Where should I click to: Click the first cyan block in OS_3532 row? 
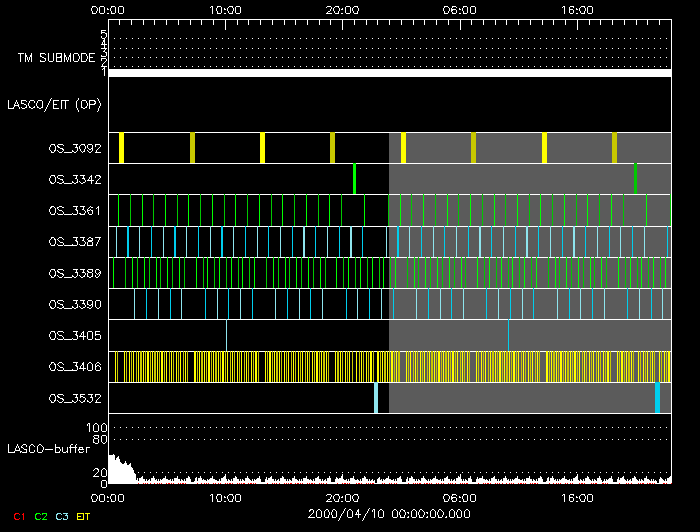point(376,398)
